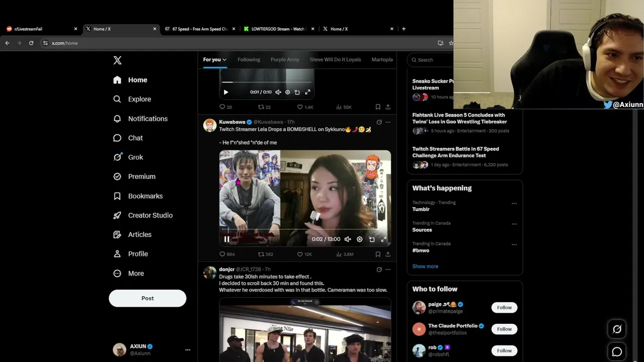Switch to the Martopia tab

coord(382,59)
